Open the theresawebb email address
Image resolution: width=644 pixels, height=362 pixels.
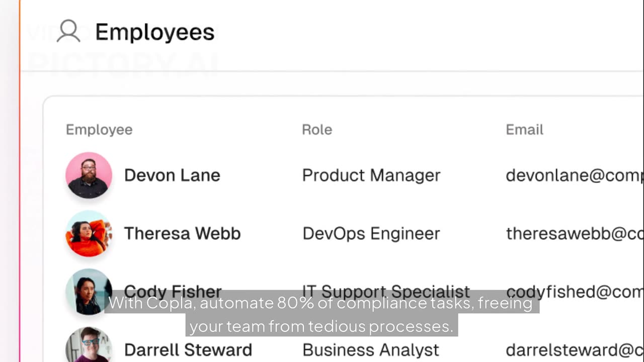575,233
